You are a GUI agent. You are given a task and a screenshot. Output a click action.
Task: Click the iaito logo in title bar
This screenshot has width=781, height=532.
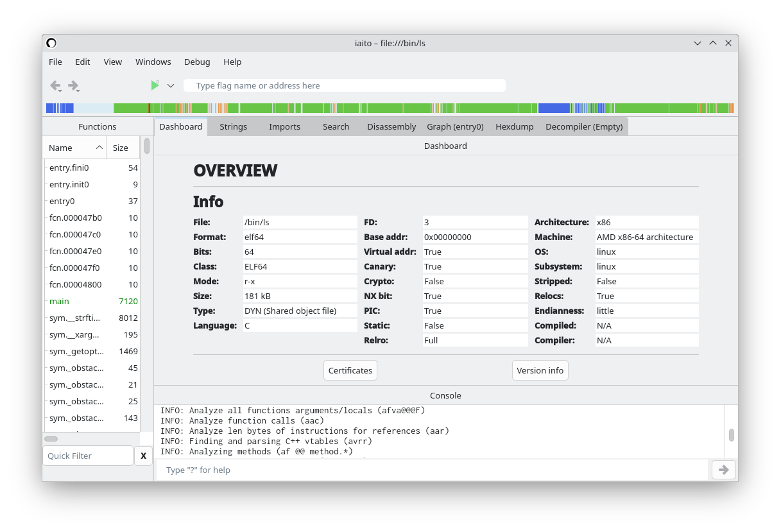(x=51, y=43)
